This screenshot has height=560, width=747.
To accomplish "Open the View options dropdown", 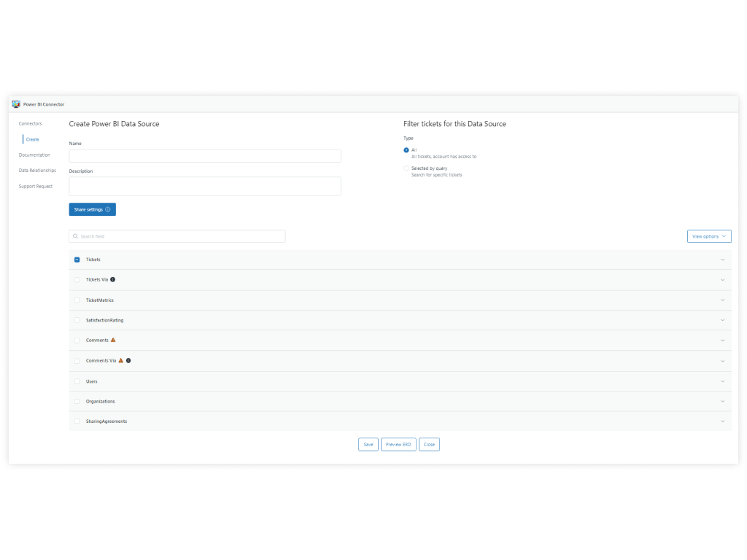I will point(708,236).
